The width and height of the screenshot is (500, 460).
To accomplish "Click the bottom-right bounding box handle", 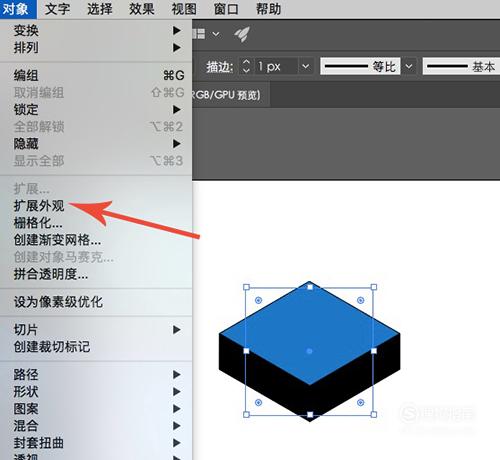I will pyautogui.click(x=374, y=415).
